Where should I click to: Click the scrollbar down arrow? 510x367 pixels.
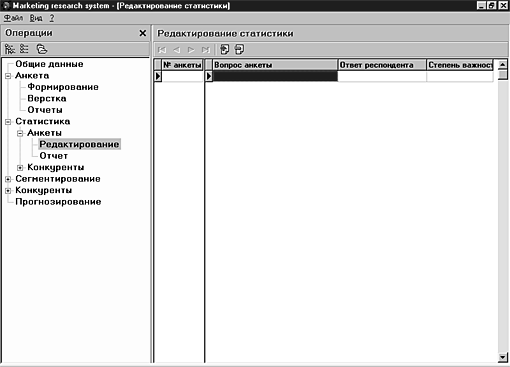pos(503,358)
